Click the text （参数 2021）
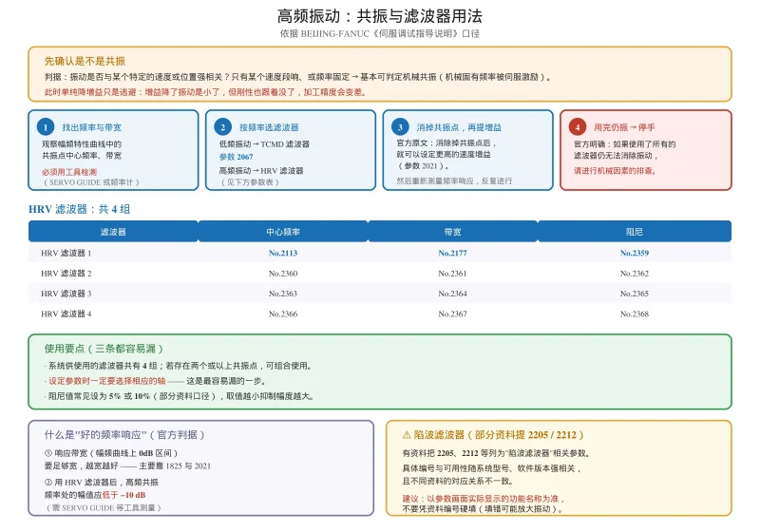 click(x=423, y=165)
